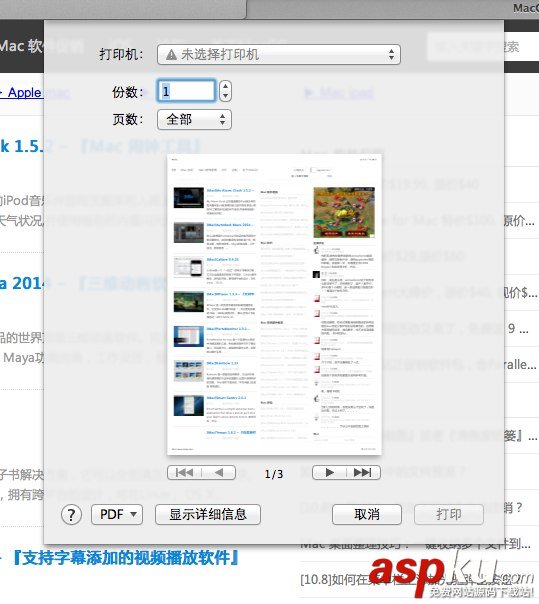Image resolution: width=539 pixels, height=604 pixels.
Task: Click the print preview page thumbnail
Action: pos(274,304)
